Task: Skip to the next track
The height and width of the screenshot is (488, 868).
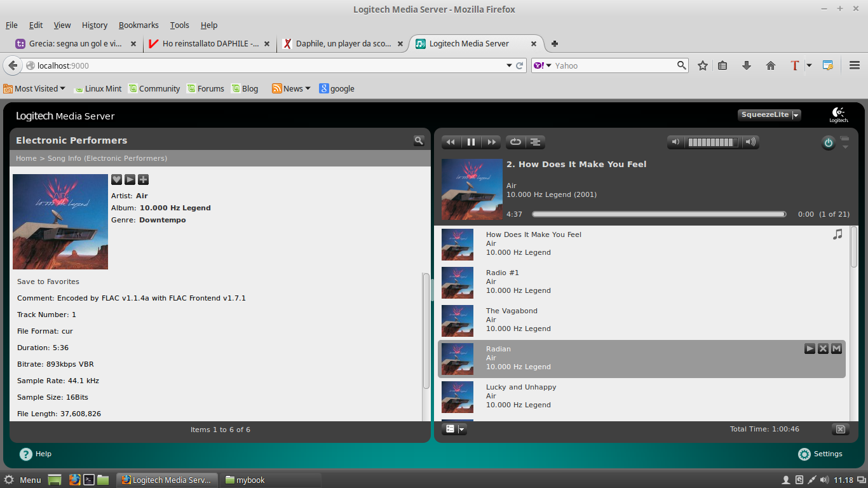Action: pyautogui.click(x=491, y=142)
